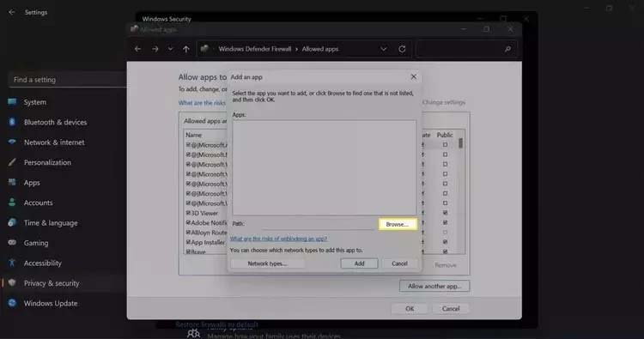Go up one folder level
Viewport: 644px width, 339px height.
tap(186, 49)
